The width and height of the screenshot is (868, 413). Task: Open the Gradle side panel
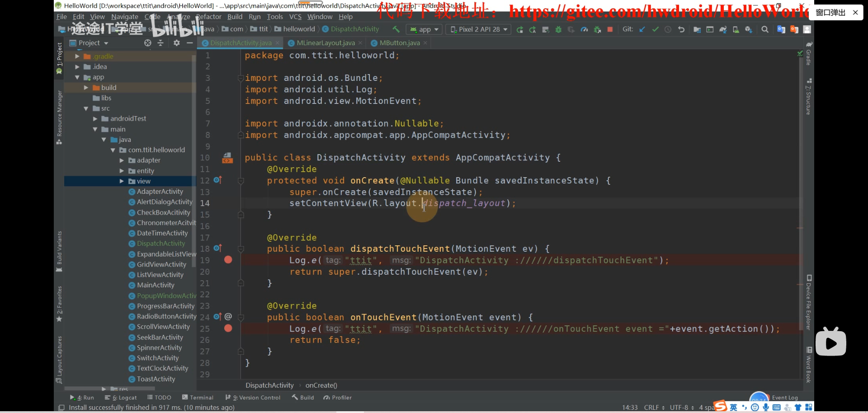(809, 54)
